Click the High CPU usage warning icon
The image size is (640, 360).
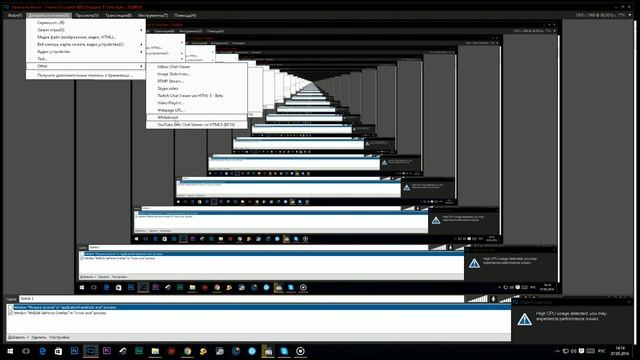pos(524,319)
